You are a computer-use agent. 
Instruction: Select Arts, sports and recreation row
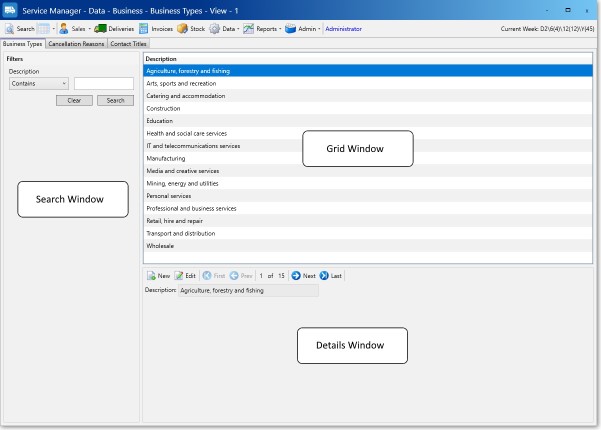[368, 84]
